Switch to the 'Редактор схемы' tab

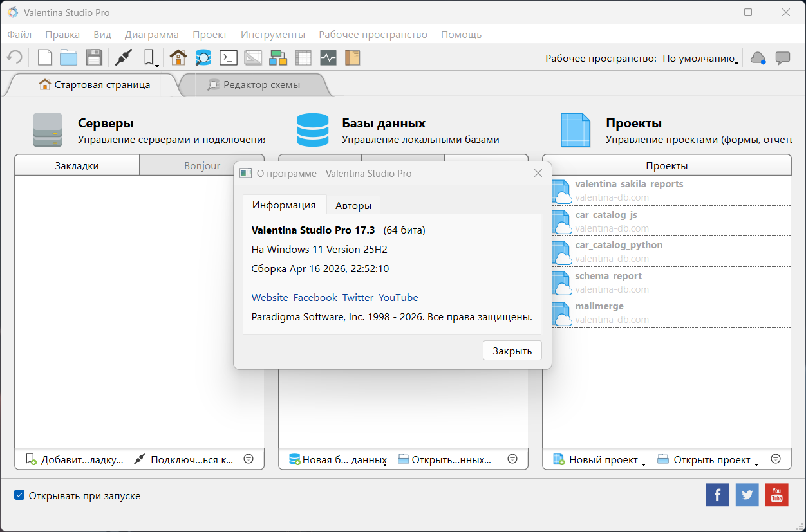254,85
